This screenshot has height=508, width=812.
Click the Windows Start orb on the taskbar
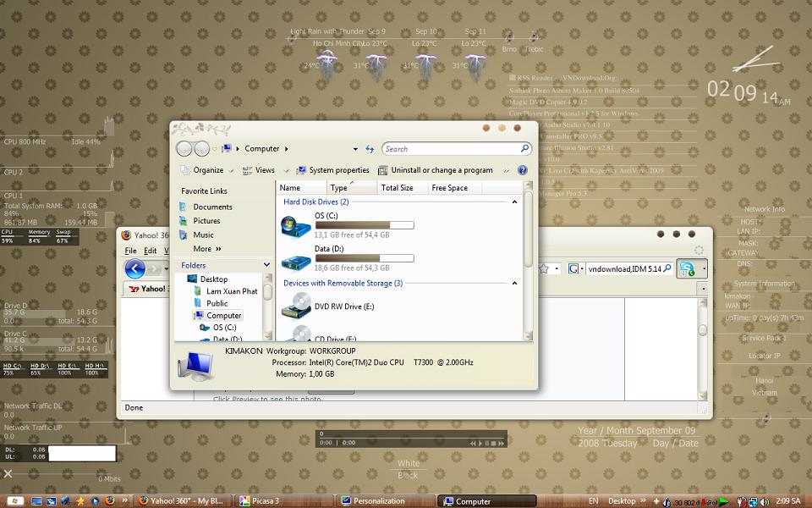coord(14,501)
